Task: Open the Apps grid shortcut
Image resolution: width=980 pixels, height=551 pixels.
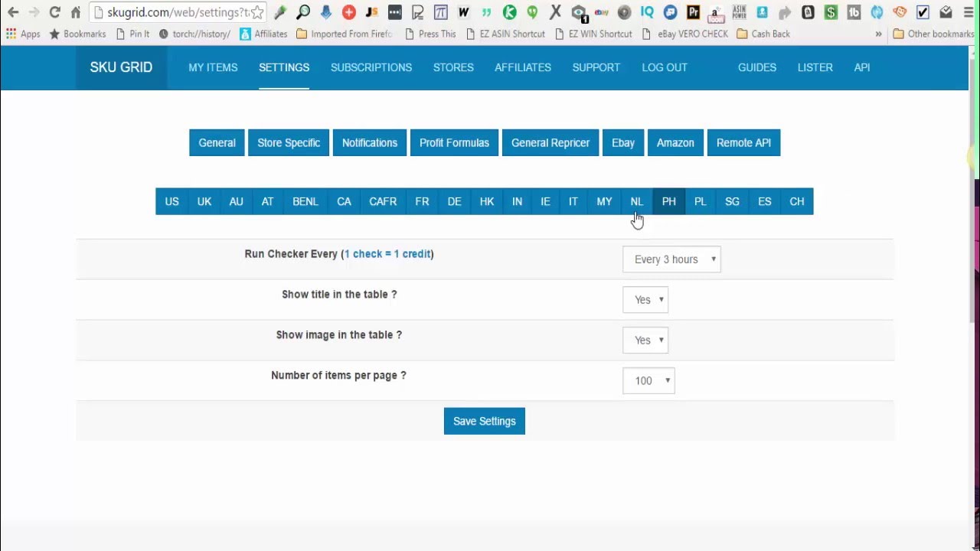Action: [23, 34]
